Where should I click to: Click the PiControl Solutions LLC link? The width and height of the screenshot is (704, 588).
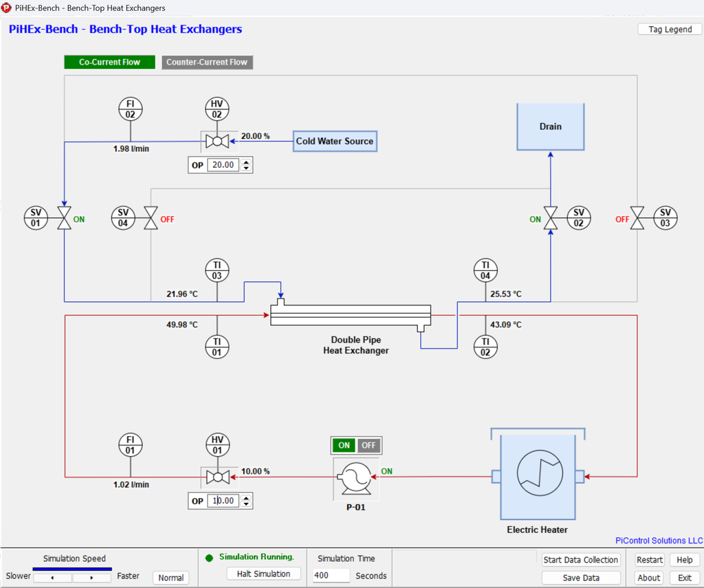tap(659, 541)
